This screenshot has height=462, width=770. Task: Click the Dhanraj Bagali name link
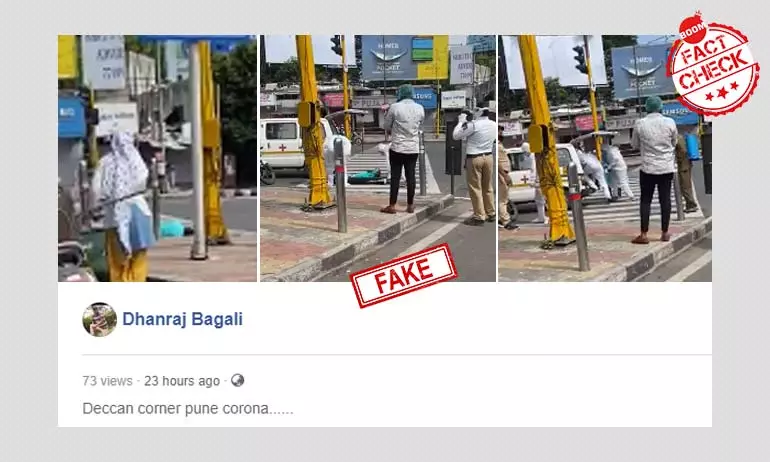[182, 319]
